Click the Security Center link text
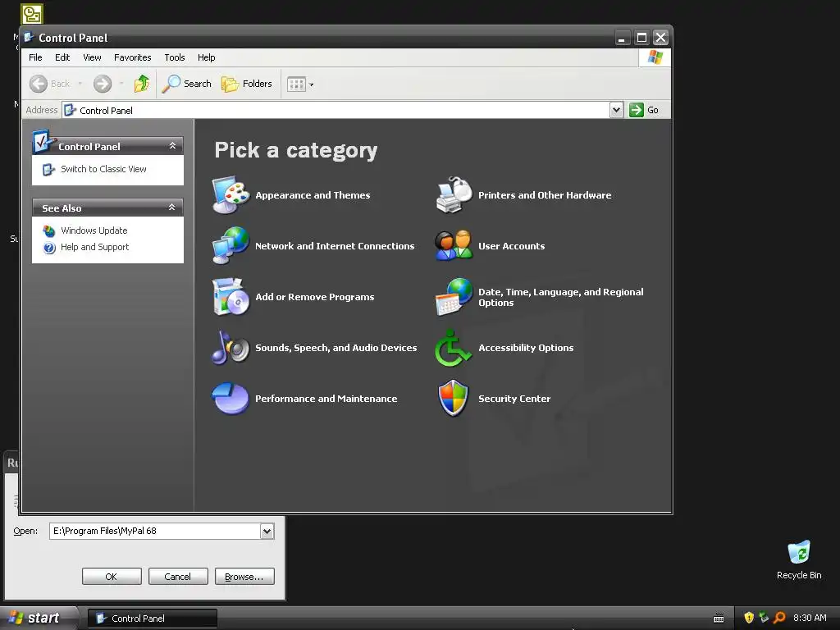The image size is (840, 630). coord(514,399)
